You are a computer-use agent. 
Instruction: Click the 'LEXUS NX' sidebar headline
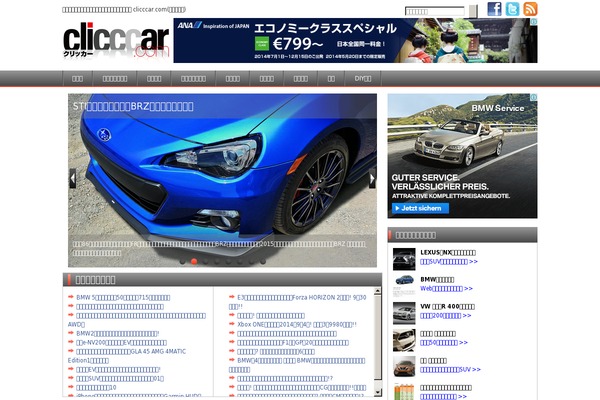(x=448, y=253)
